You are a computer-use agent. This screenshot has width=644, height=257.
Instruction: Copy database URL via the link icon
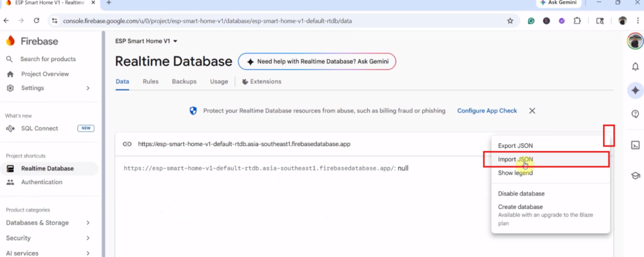pos(127,144)
